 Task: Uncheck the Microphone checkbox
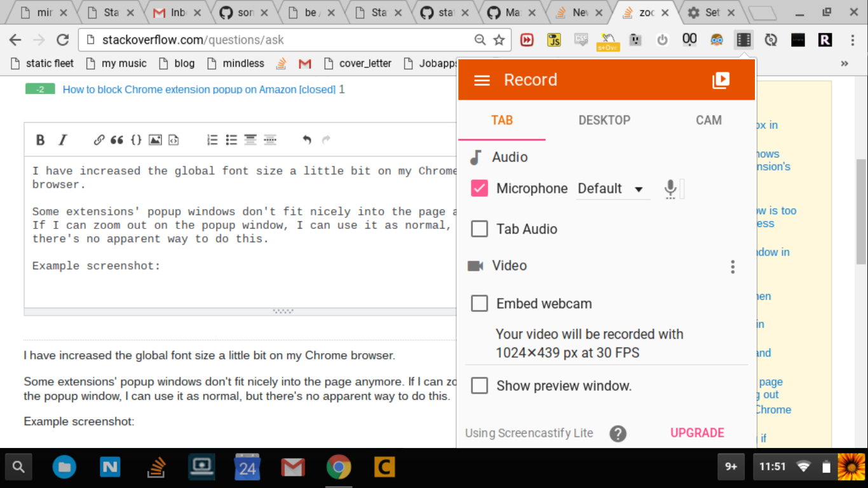click(479, 188)
